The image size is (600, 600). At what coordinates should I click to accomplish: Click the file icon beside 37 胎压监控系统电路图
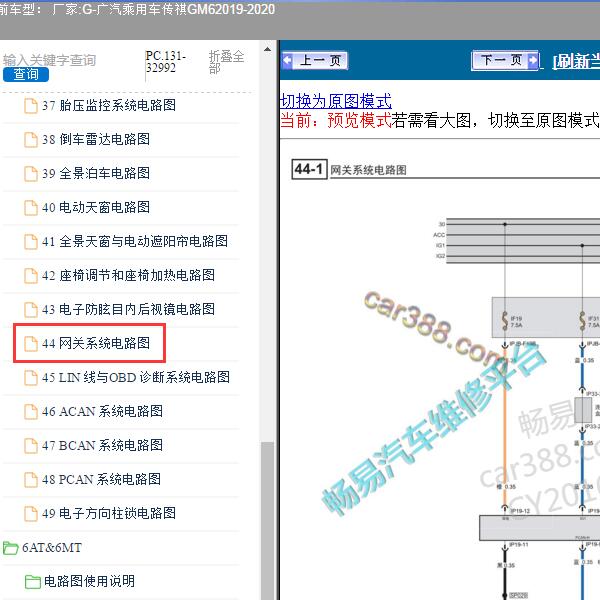(x=31, y=106)
